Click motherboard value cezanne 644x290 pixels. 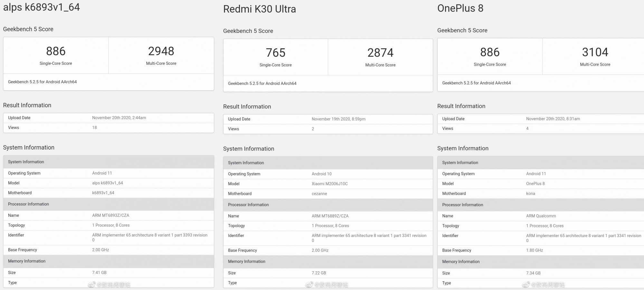[x=319, y=194]
